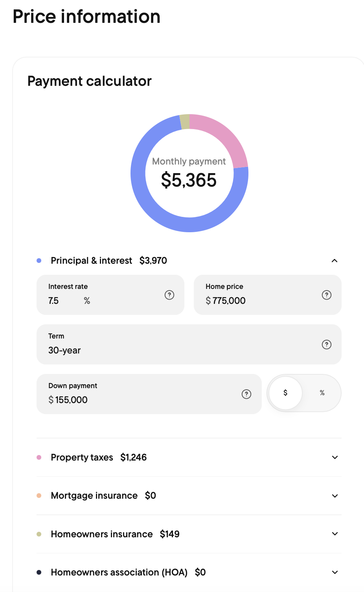Expand the Mortgage insurance section
This screenshot has width=364, height=592.
pyautogui.click(x=335, y=496)
